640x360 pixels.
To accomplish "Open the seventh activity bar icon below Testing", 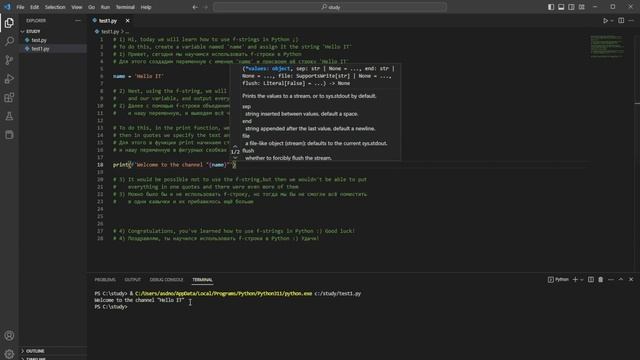I will tap(9, 135).
